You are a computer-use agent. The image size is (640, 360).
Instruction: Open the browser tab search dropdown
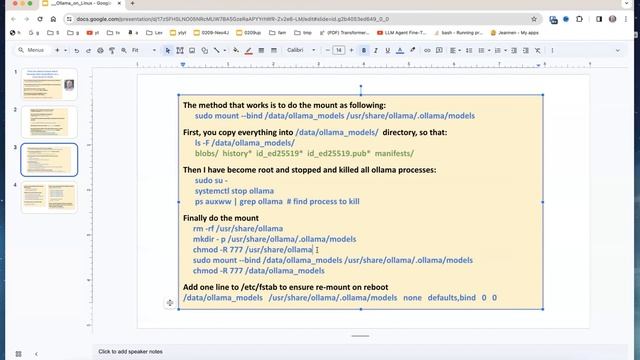click(x=627, y=3)
